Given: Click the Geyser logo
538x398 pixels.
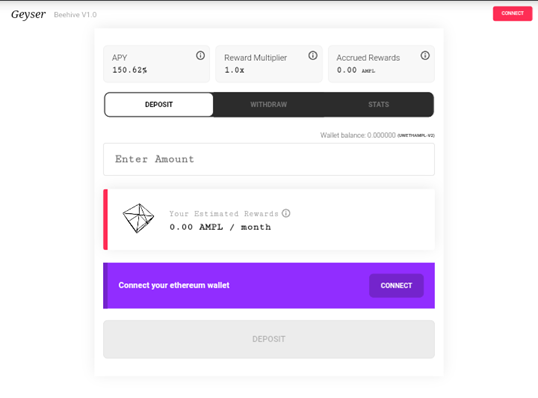Looking at the screenshot, I should coord(28,15).
